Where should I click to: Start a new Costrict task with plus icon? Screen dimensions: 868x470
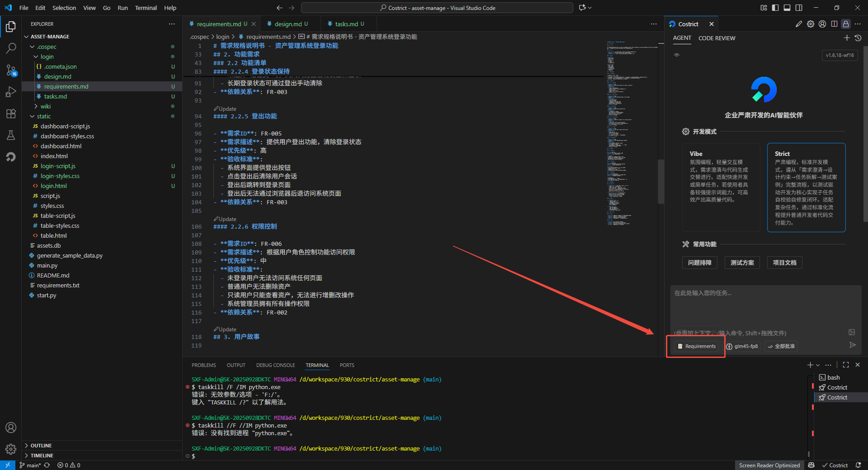pos(847,38)
